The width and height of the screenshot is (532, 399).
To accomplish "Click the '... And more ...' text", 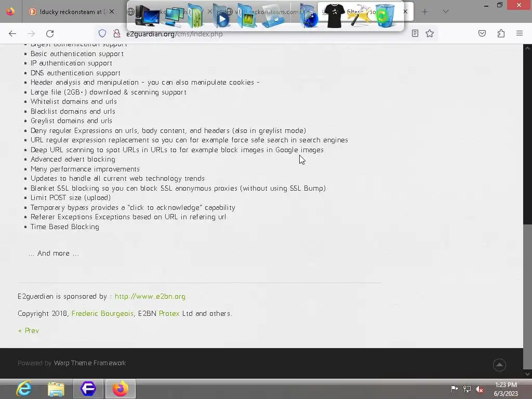I will [54, 254].
